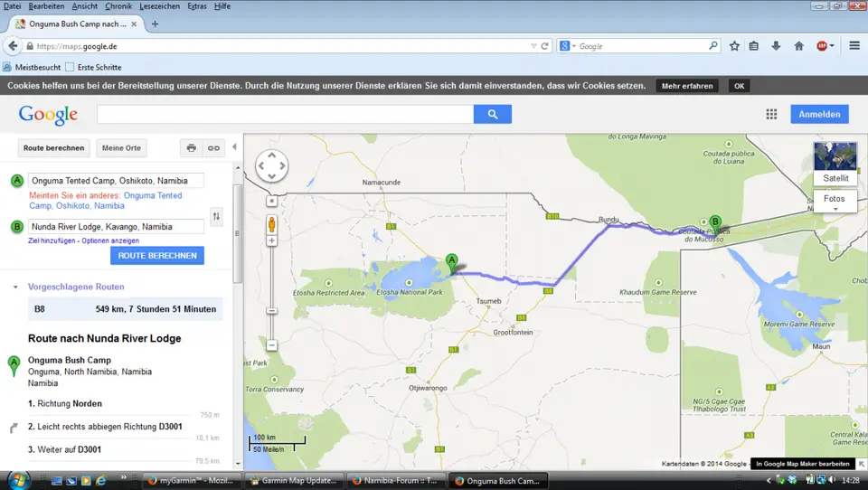Click the volume icon in system tray
Viewport: 868px width, 490px height.
point(832,480)
